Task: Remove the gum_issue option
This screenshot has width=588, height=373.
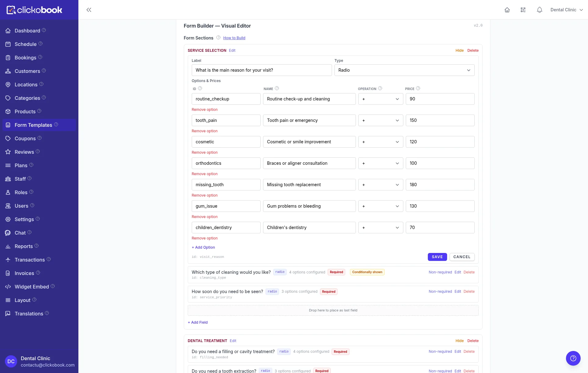Action: tap(205, 217)
